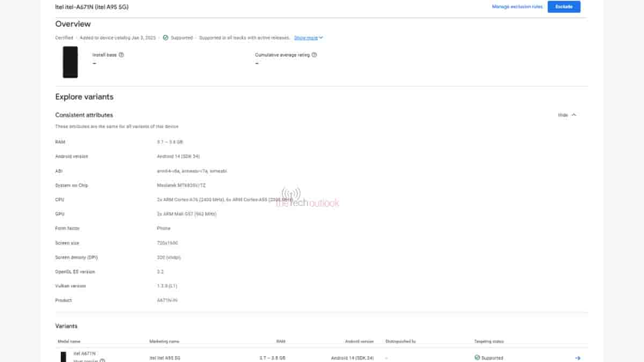Collapse the Consistent attributes section via Hide
This screenshot has width=644, height=362.
[562, 115]
